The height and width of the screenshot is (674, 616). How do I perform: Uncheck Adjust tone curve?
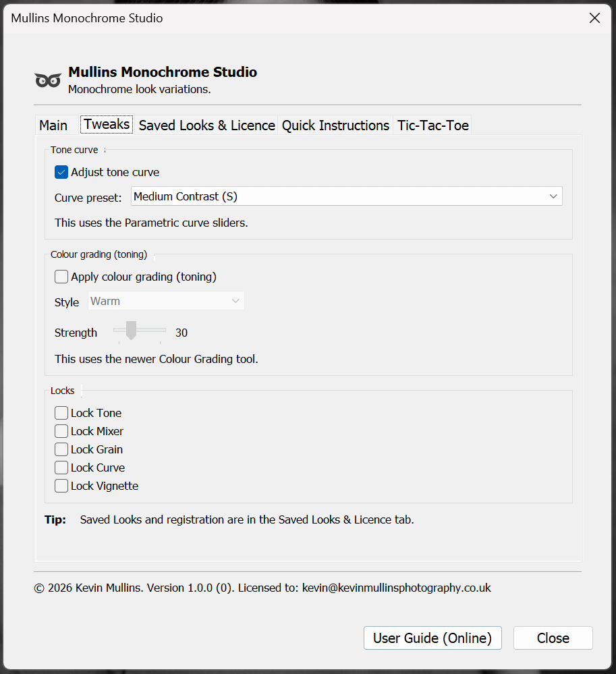coord(61,172)
